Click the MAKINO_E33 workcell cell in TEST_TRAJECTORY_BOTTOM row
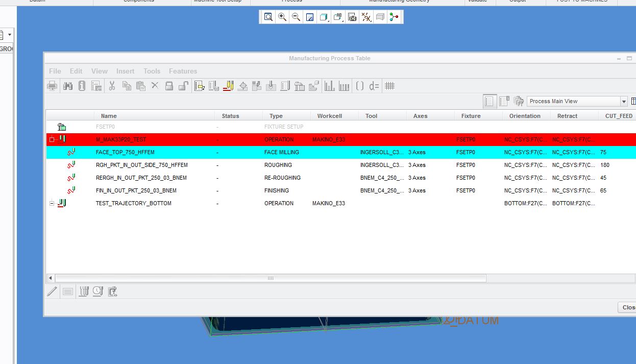 [329, 203]
